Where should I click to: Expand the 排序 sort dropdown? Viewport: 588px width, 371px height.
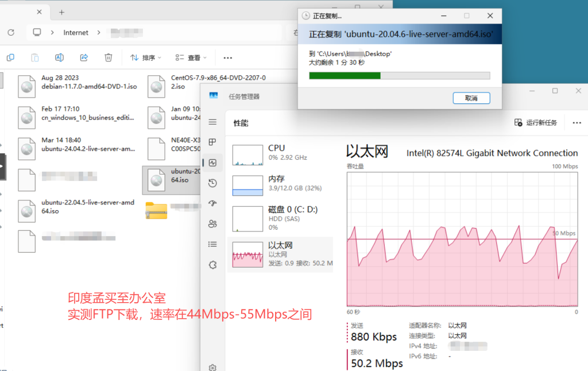coord(146,57)
